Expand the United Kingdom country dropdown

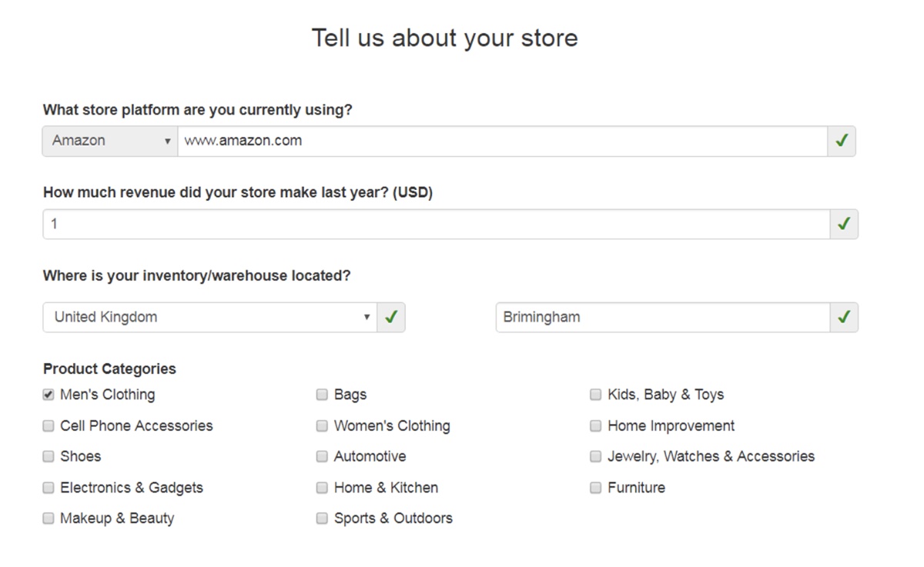click(209, 317)
